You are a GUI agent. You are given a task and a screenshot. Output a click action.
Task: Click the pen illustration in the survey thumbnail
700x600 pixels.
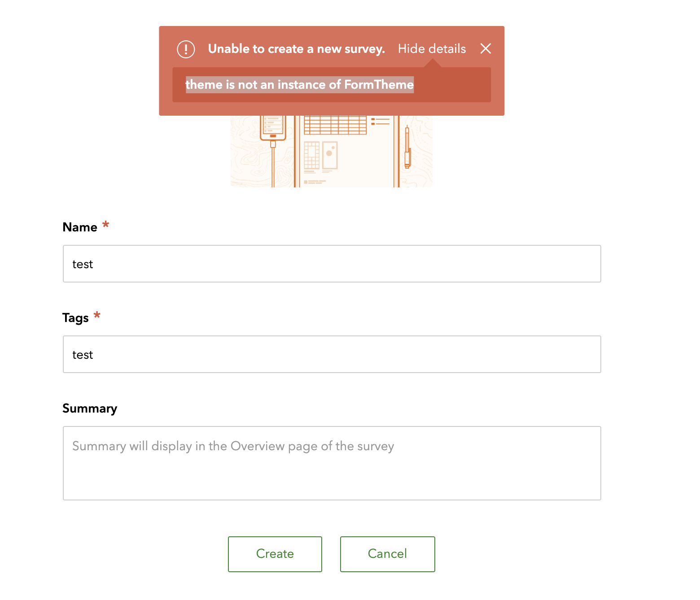pyautogui.click(x=407, y=147)
